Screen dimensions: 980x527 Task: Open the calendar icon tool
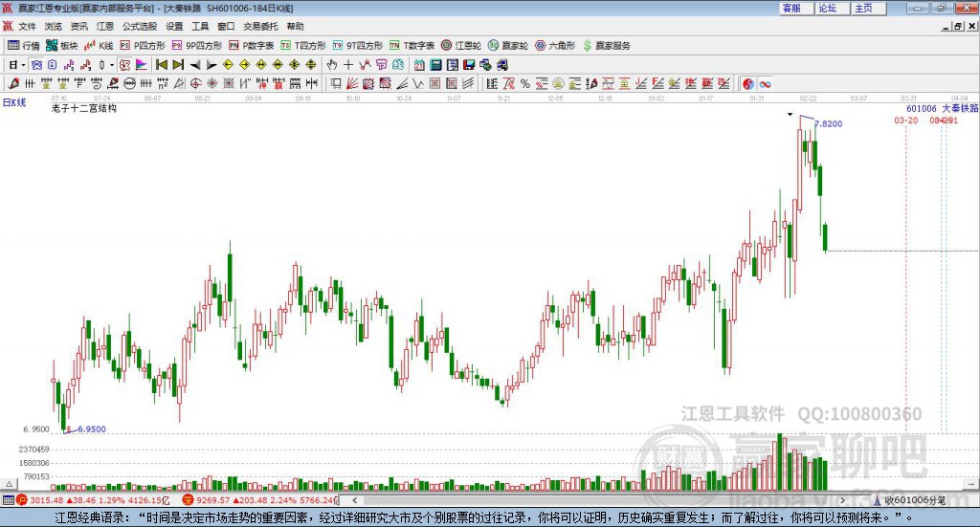click(x=419, y=65)
